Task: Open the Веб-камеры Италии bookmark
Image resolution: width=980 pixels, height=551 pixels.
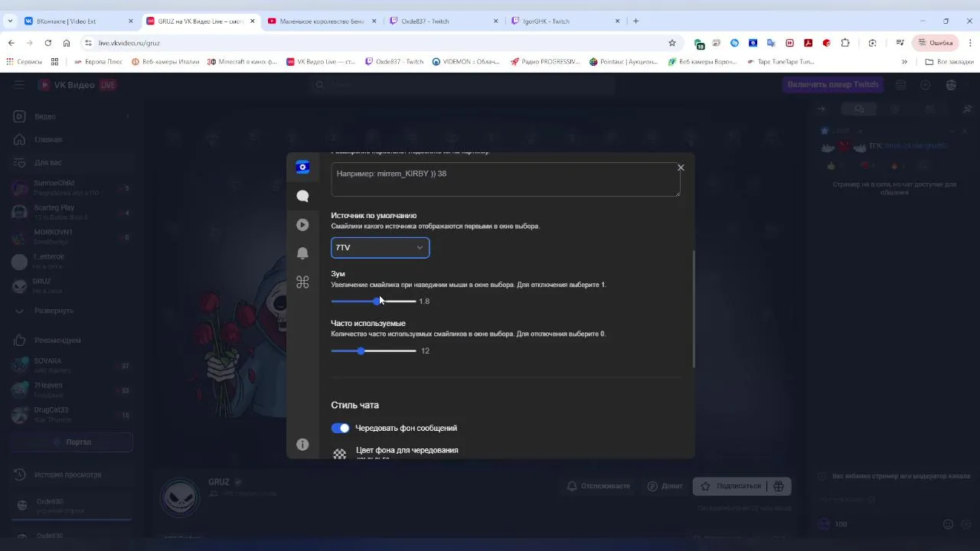Action: point(165,61)
